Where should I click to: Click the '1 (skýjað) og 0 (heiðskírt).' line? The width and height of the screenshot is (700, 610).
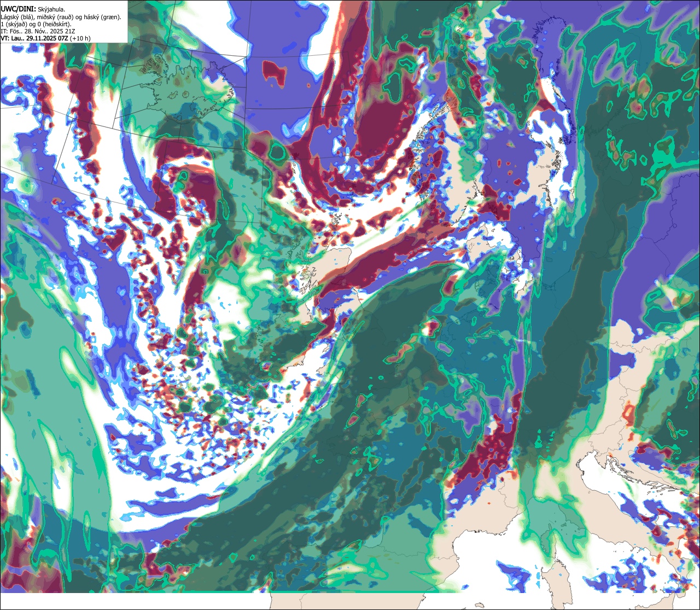37,24
